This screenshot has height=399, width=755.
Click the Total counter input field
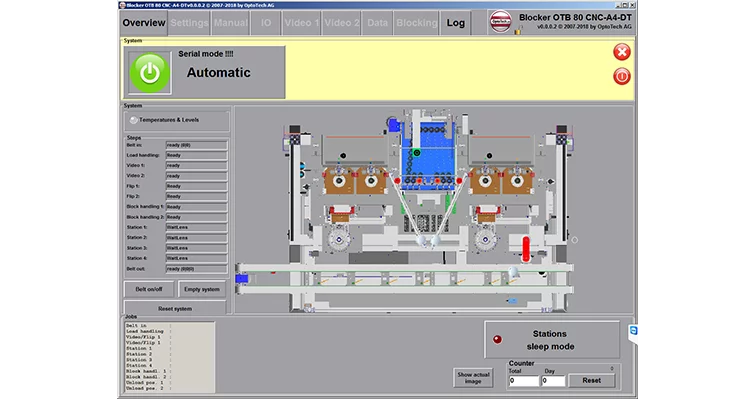pyautogui.click(x=523, y=381)
